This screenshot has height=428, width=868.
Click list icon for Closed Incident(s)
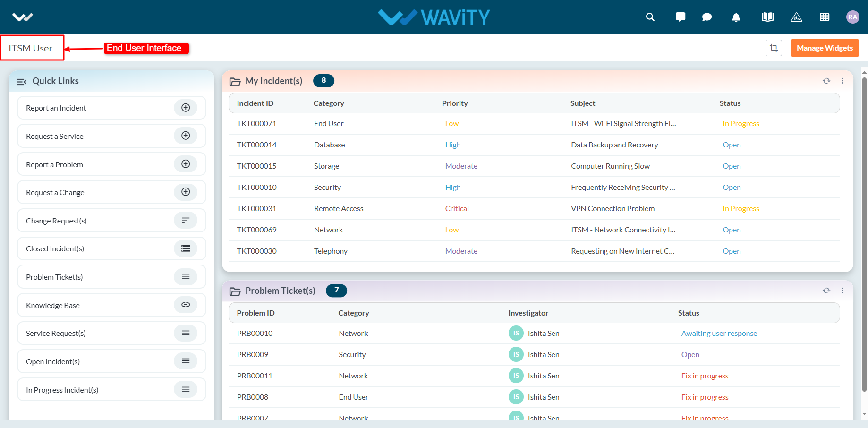click(x=186, y=248)
